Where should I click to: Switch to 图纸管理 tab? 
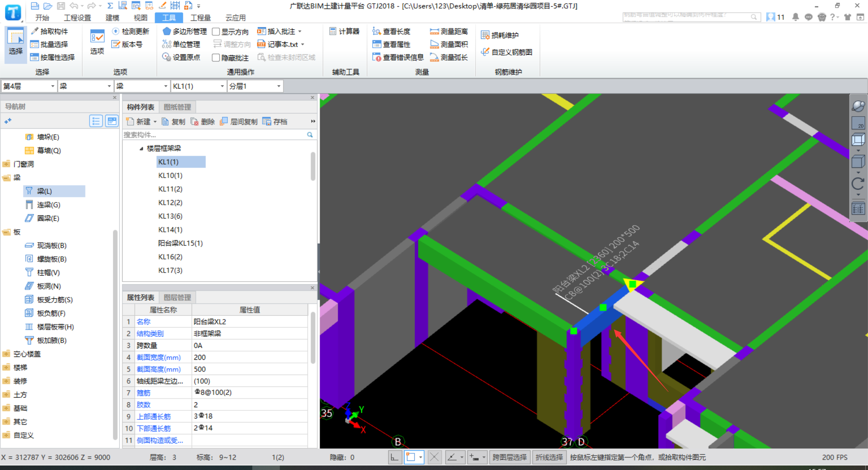(x=177, y=107)
